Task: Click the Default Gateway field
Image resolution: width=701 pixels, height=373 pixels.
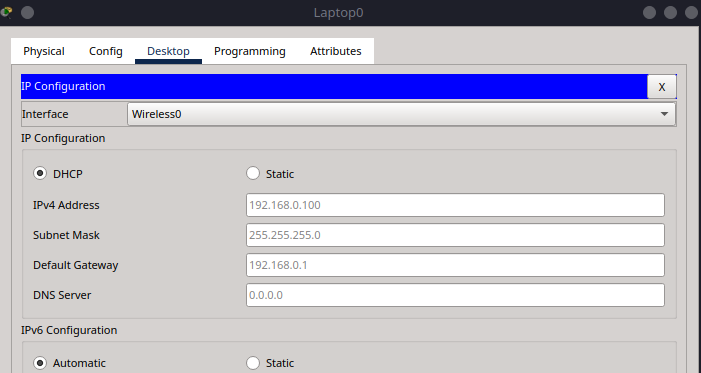Action: [x=455, y=265]
